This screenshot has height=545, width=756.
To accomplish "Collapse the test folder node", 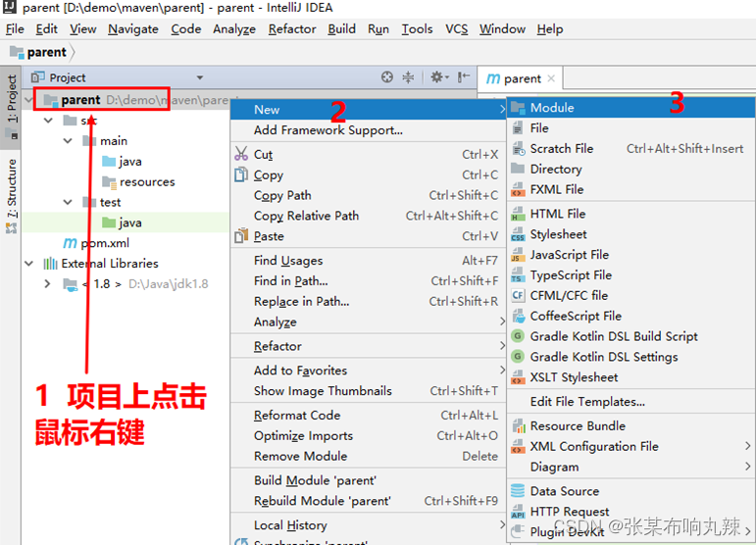I will 68,202.
